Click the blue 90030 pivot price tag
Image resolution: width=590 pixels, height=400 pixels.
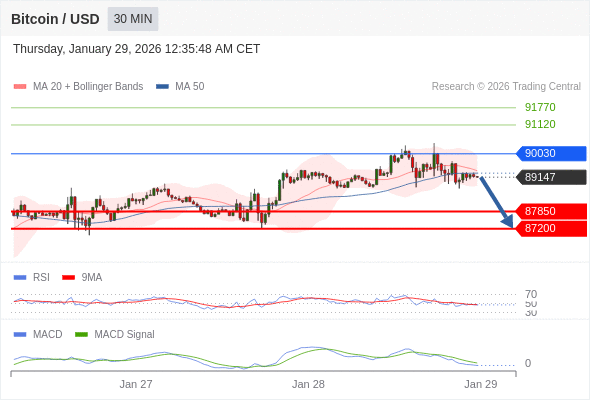[x=551, y=154]
